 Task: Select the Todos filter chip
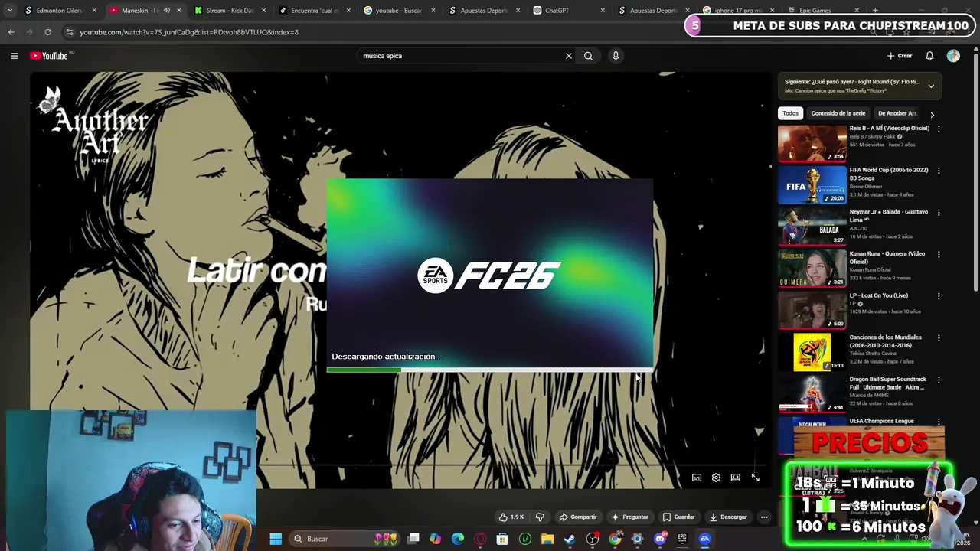790,113
